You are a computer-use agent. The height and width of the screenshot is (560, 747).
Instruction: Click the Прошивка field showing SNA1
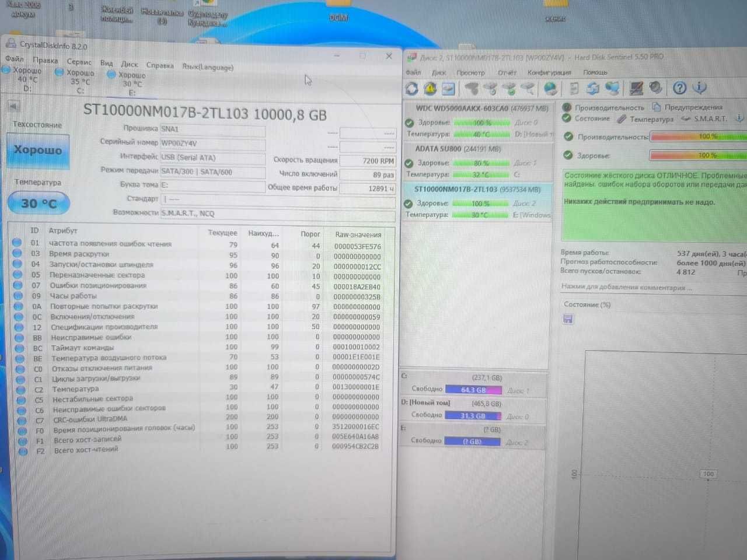coord(212,130)
